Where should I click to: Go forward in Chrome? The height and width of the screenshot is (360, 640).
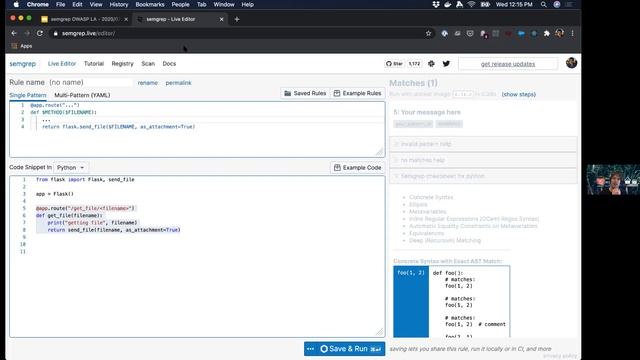27,33
